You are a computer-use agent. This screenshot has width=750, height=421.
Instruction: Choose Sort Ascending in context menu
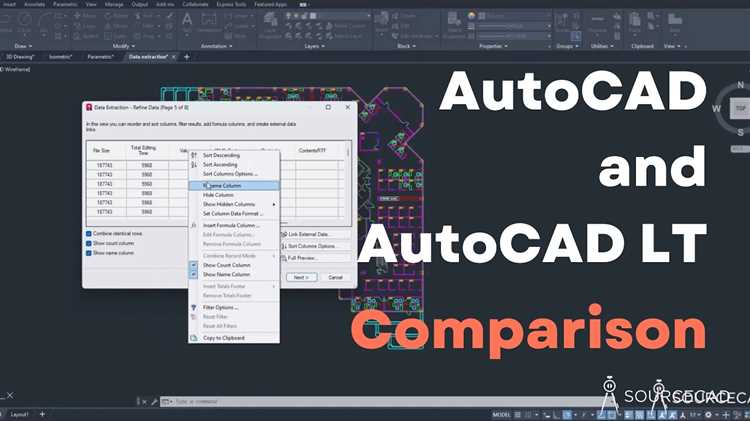point(233,165)
